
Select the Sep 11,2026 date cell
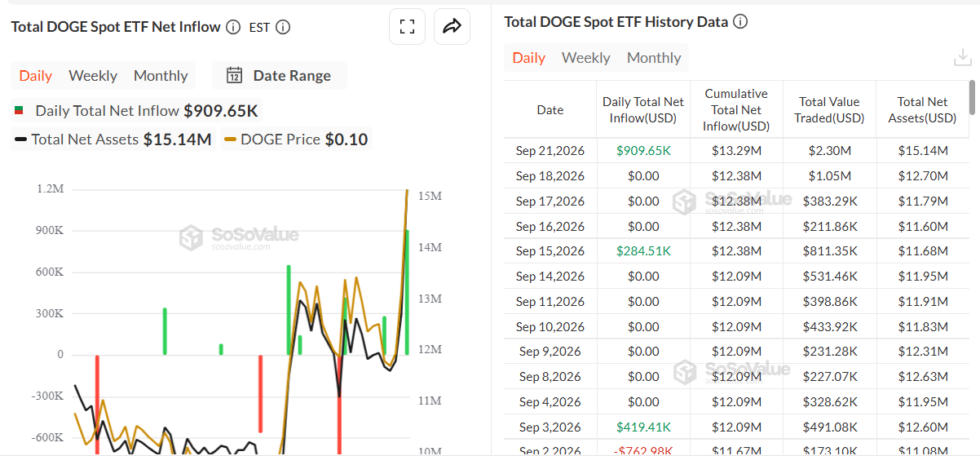550,302
